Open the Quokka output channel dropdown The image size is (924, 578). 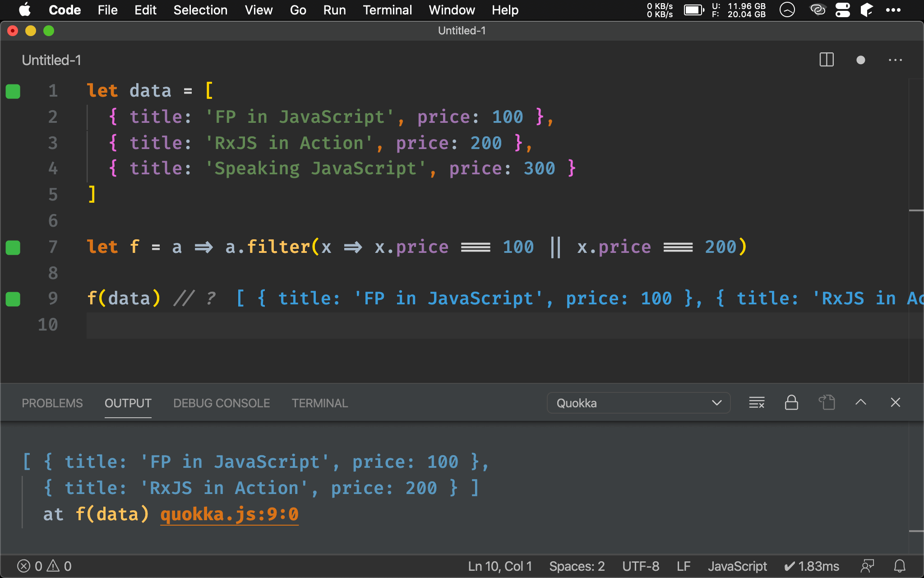point(638,403)
